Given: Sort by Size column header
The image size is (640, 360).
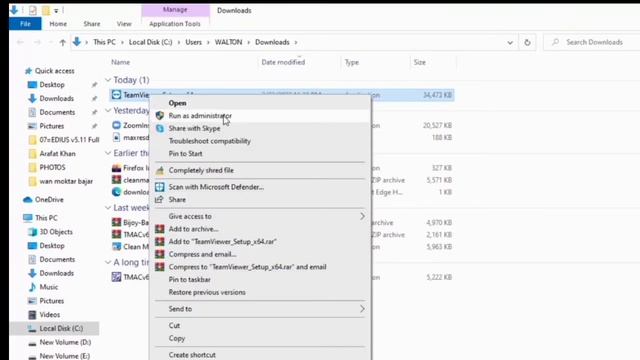Looking at the screenshot, I should (x=420, y=62).
